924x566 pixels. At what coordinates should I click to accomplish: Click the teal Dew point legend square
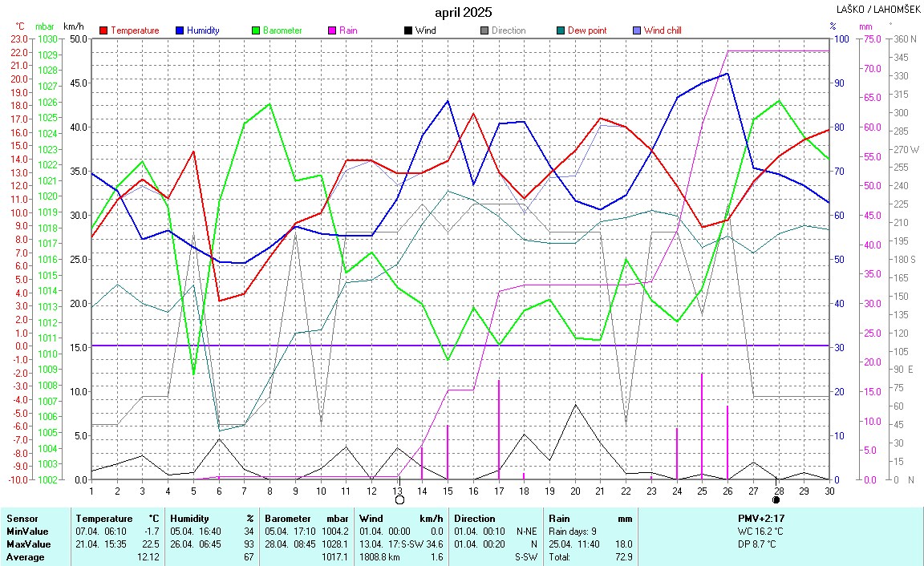[x=561, y=30]
